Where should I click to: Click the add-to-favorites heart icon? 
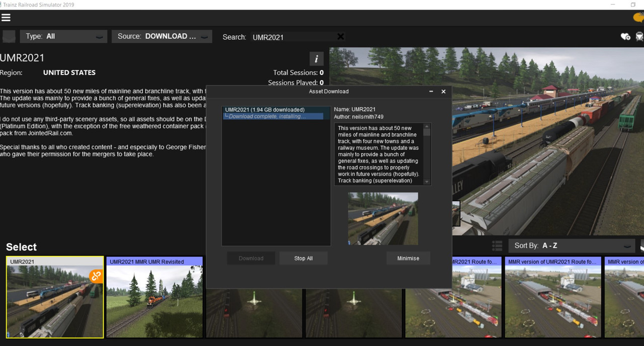click(x=625, y=36)
